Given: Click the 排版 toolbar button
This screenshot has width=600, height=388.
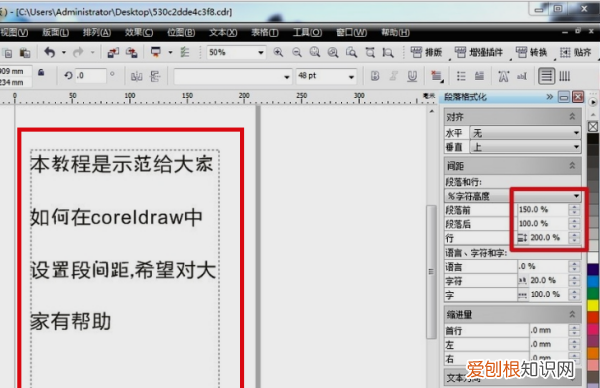Looking at the screenshot, I should pyautogui.click(x=426, y=52).
